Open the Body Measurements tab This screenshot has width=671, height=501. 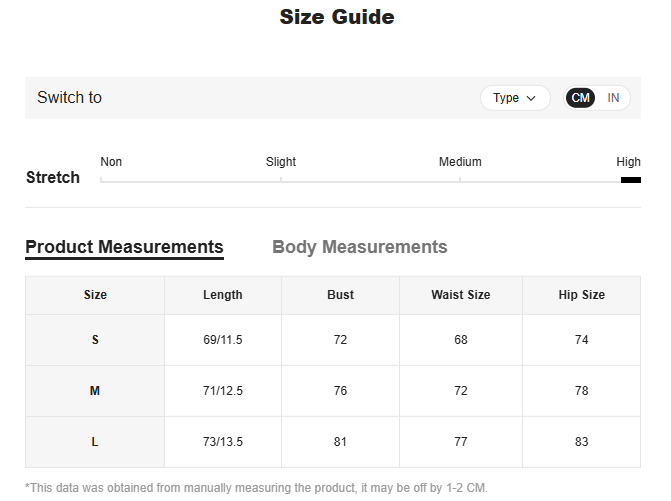[x=360, y=247]
